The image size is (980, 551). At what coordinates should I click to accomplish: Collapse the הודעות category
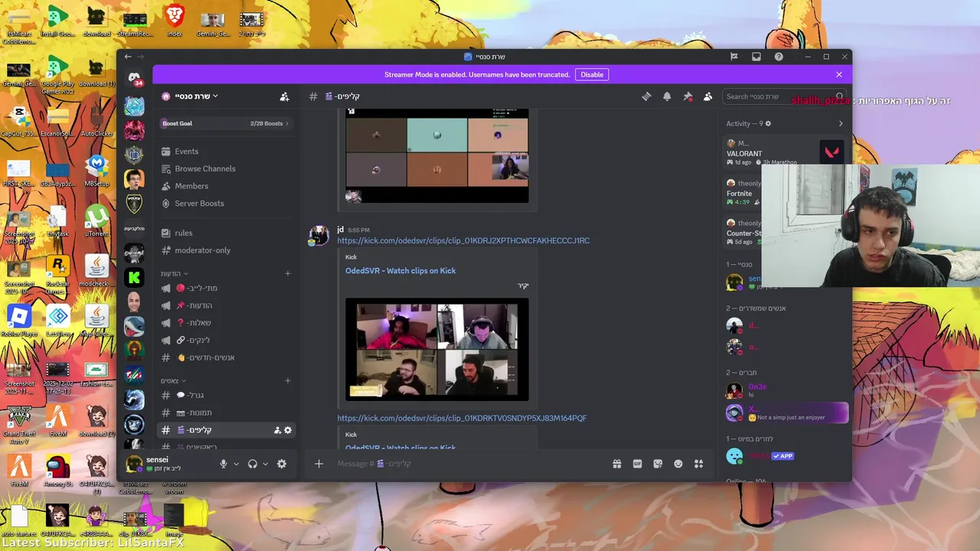click(174, 273)
